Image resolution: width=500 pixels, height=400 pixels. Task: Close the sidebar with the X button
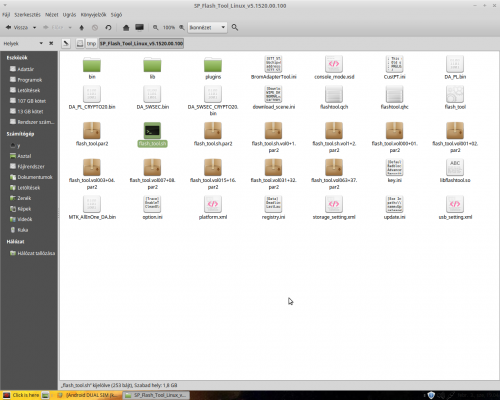51,43
